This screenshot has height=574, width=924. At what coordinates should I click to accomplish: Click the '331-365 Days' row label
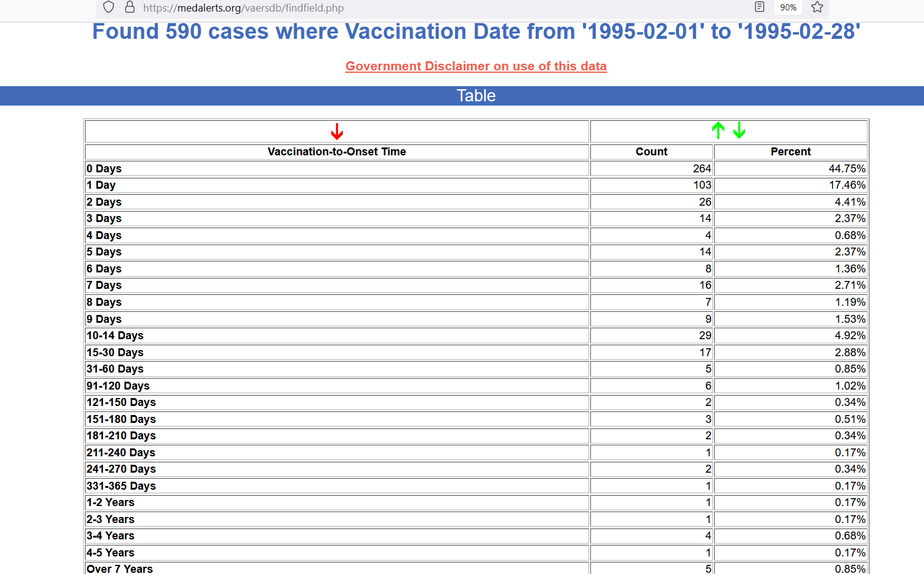(121, 486)
